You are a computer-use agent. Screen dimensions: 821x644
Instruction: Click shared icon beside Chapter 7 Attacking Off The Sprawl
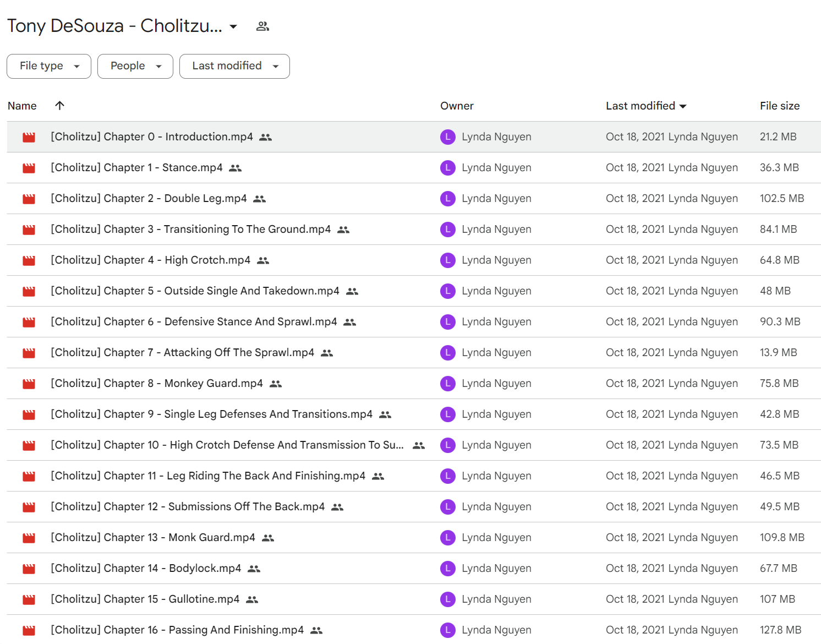pyautogui.click(x=327, y=353)
